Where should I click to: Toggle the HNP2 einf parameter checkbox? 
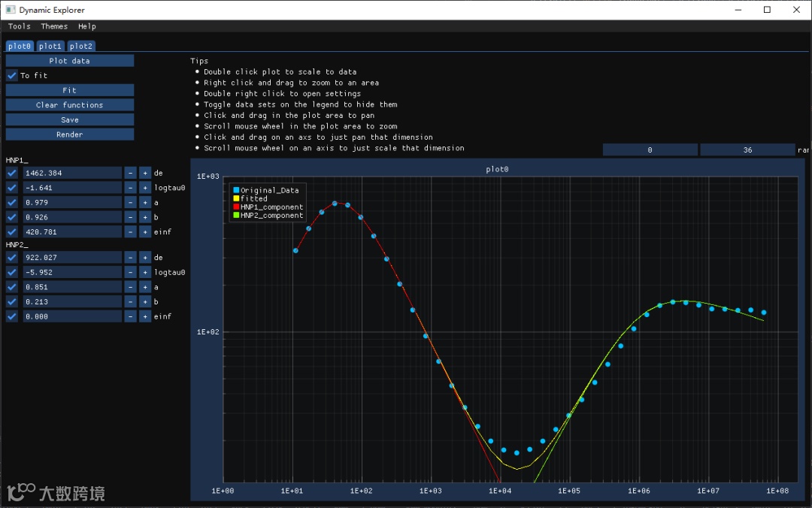[12, 316]
